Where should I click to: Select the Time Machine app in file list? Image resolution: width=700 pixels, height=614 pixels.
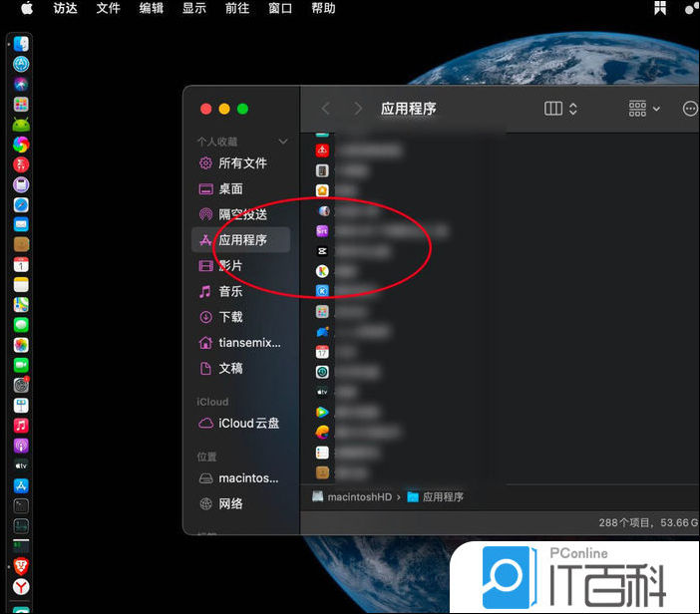coord(322,372)
